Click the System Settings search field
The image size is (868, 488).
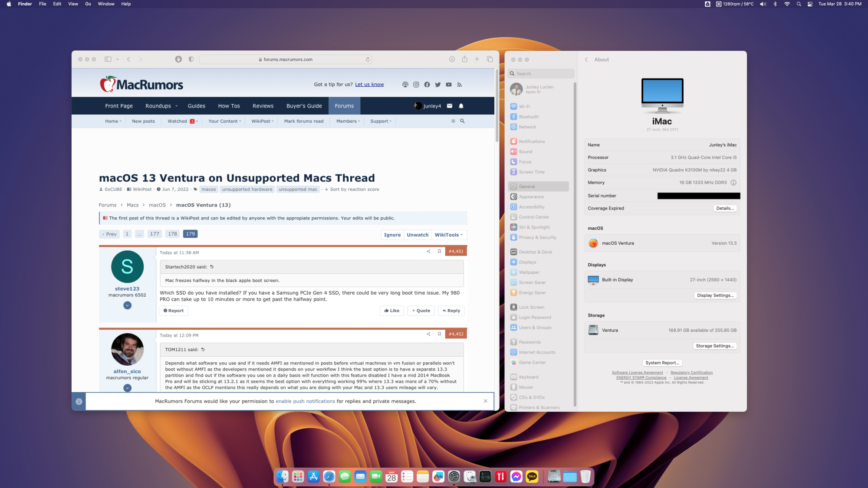coord(541,74)
